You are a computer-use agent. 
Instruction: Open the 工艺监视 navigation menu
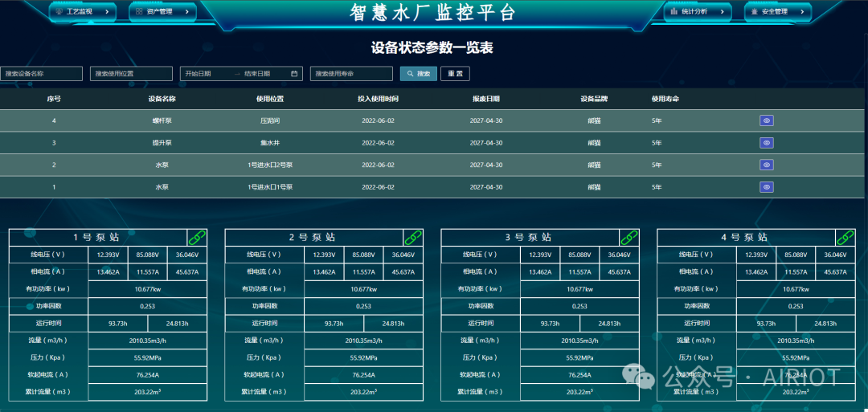click(83, 11)
